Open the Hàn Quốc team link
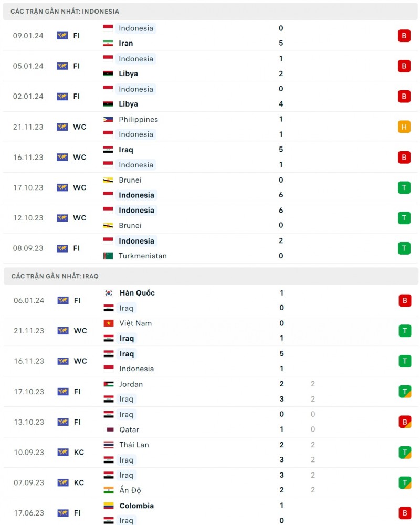The image size is (420, 525). [136, 293]
